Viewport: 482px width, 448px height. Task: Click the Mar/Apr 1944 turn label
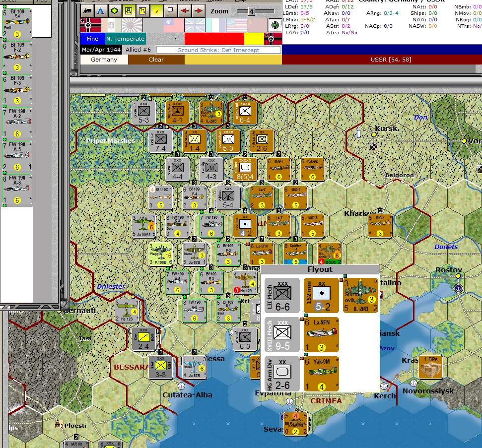click(101, 50)
